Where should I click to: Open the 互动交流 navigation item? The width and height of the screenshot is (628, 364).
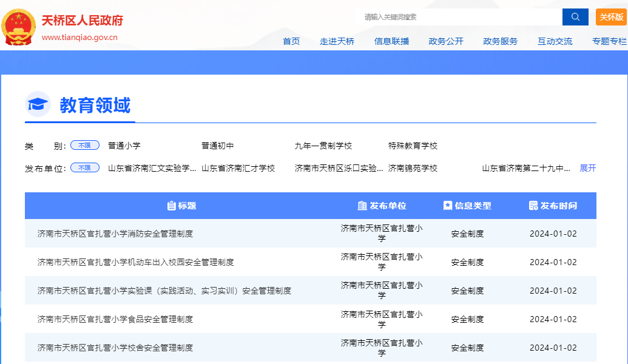point(555,41)
